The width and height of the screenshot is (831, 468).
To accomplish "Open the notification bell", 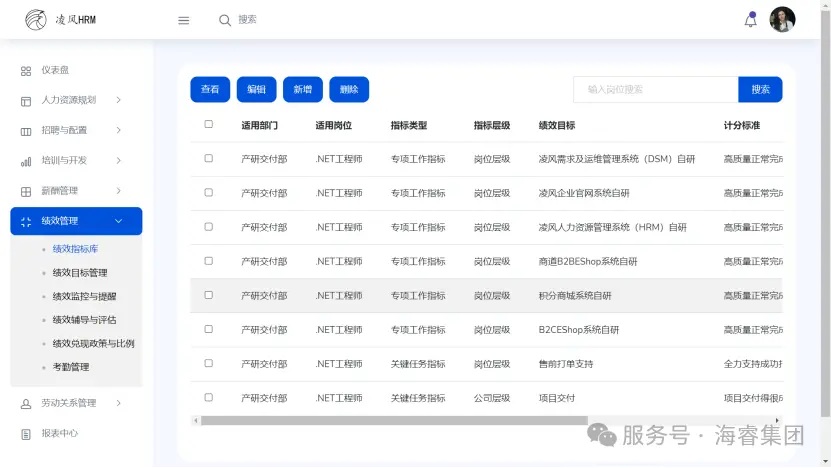I will click(751, 20).
